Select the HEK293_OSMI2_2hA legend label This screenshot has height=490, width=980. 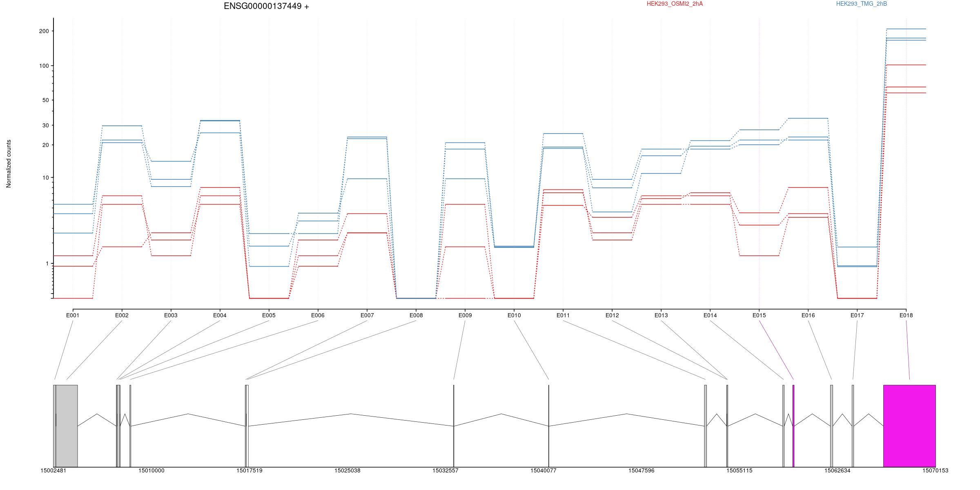[675, 4]
